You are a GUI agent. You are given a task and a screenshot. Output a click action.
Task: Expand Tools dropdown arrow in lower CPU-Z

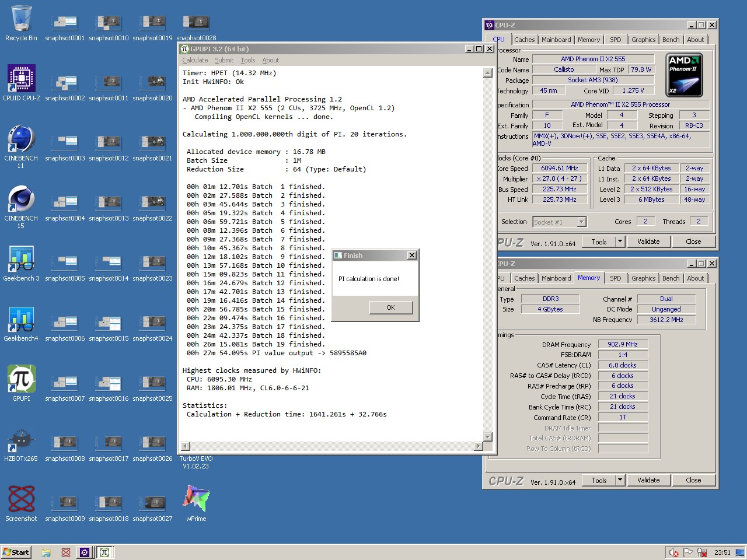click(620, 480)
